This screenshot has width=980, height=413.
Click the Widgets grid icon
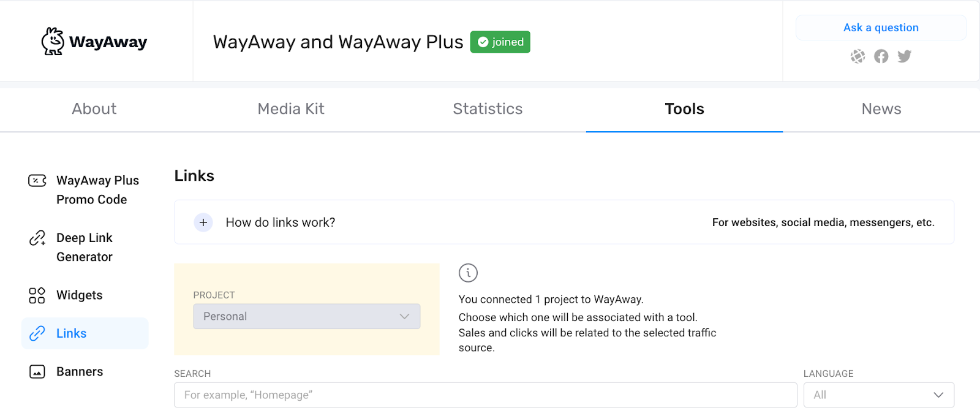click(x=37, y=295)
